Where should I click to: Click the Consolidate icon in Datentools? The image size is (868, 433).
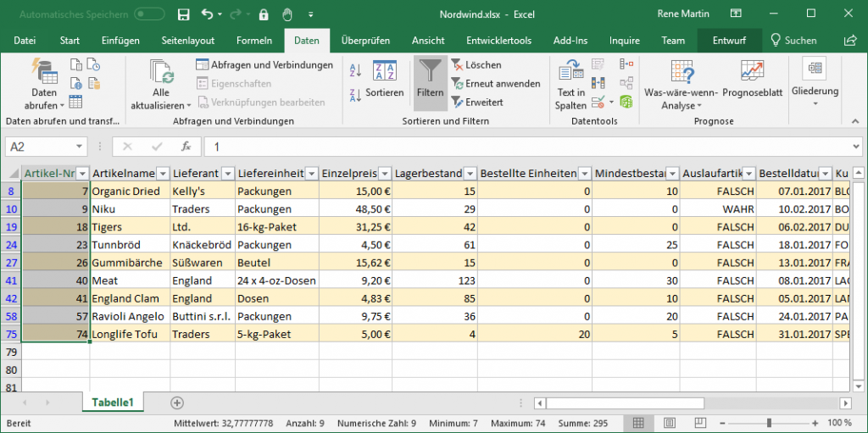click(626, 64)
